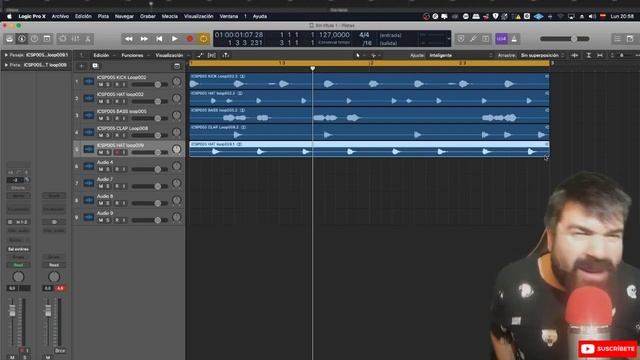Open the Archivo menu
The width and height of the screenshot is (640, 360).
point(60,16)
